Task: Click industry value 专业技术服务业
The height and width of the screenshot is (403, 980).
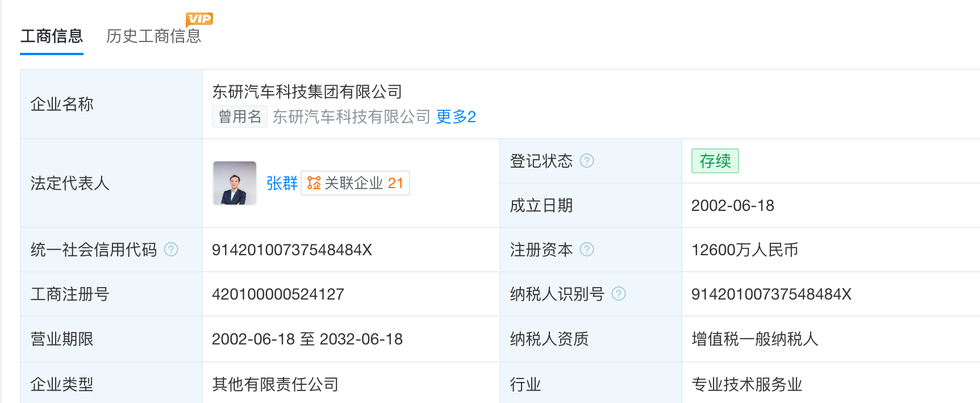Action: pyautogui.click(x=747, y=384)
